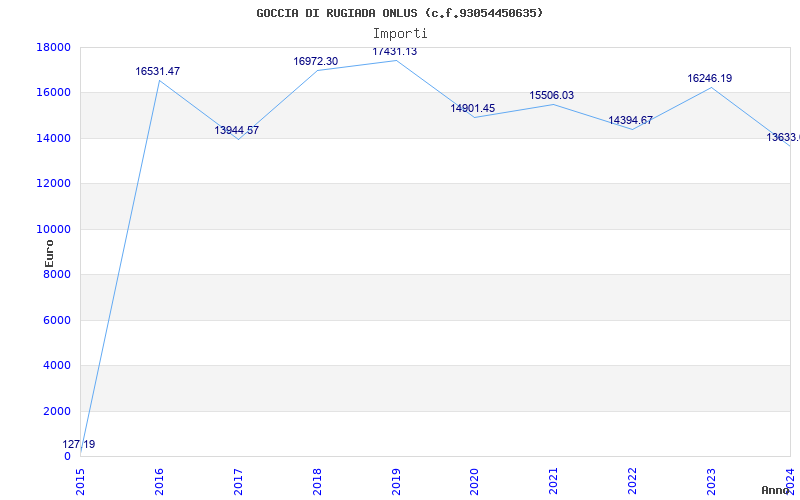Click the 127.19 data label
The width and height of the screenshot is (800, 500).
pyautogui.click(x=79, y=444)
